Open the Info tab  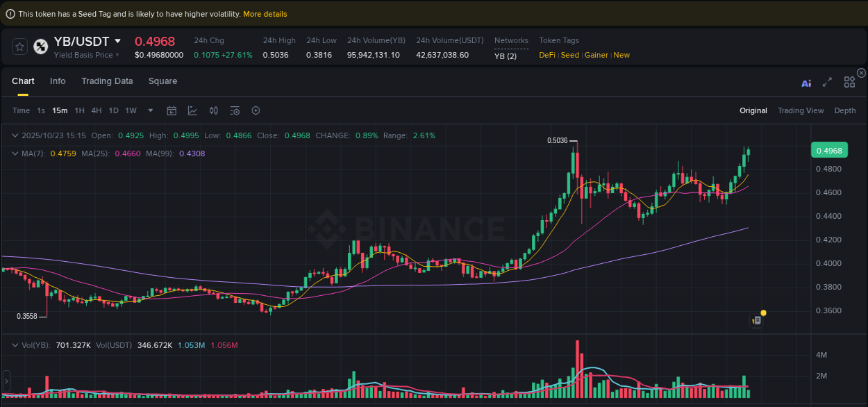point(58,81)
